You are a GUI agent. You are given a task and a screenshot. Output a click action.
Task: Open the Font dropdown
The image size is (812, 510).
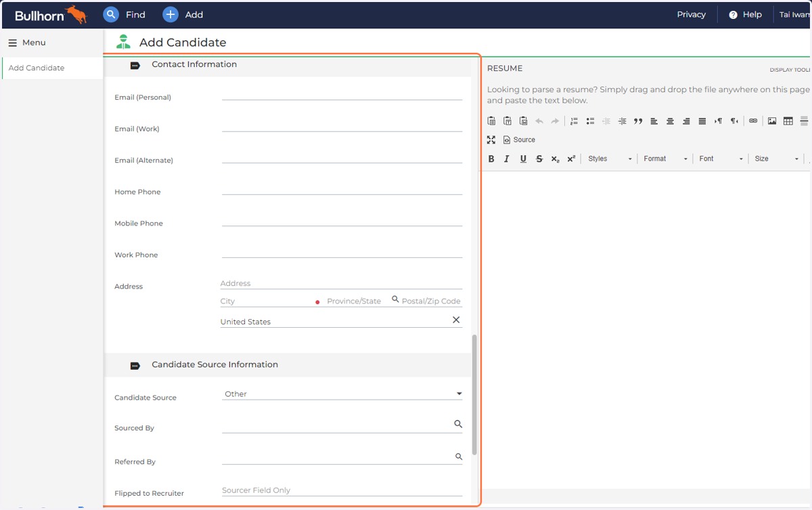(721, 158)
